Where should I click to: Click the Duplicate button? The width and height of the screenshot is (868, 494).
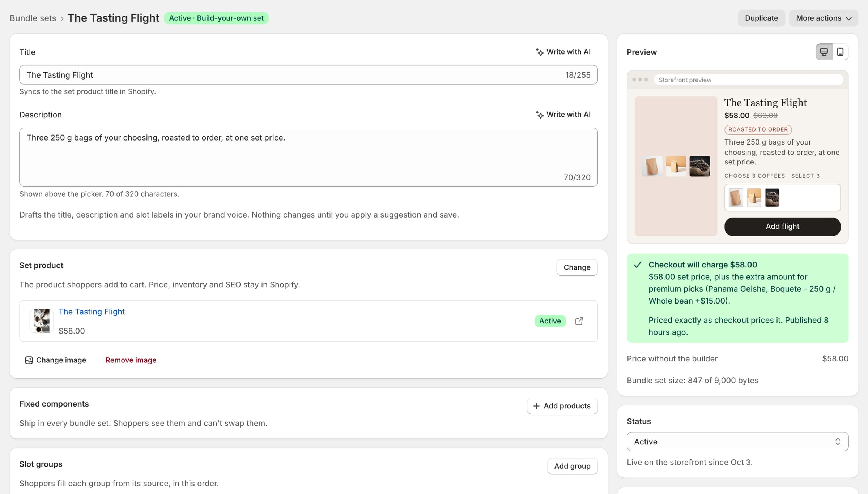pyautogui.click(x=761, y=18)
